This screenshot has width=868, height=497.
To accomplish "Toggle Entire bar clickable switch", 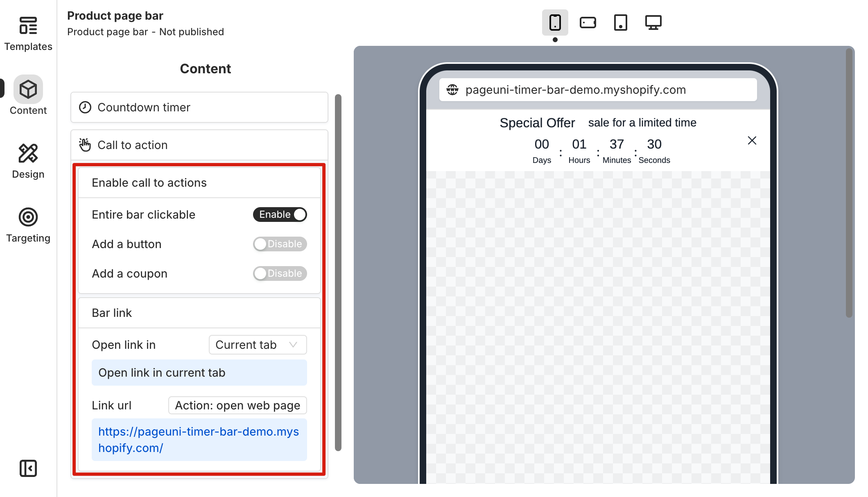I will [x=280, y=215].
